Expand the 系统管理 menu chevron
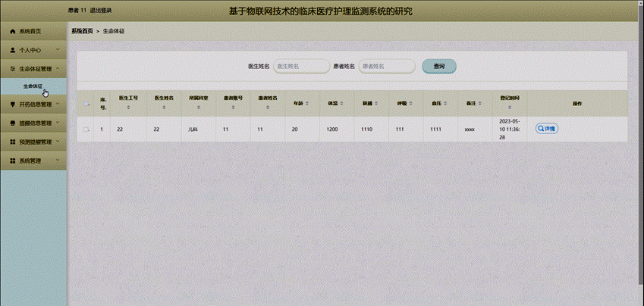644x306 pixels. pos(58,161)
